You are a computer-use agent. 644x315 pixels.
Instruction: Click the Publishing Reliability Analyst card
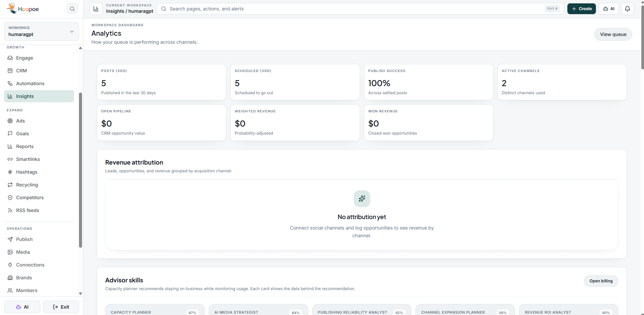[x=362, y=310]
